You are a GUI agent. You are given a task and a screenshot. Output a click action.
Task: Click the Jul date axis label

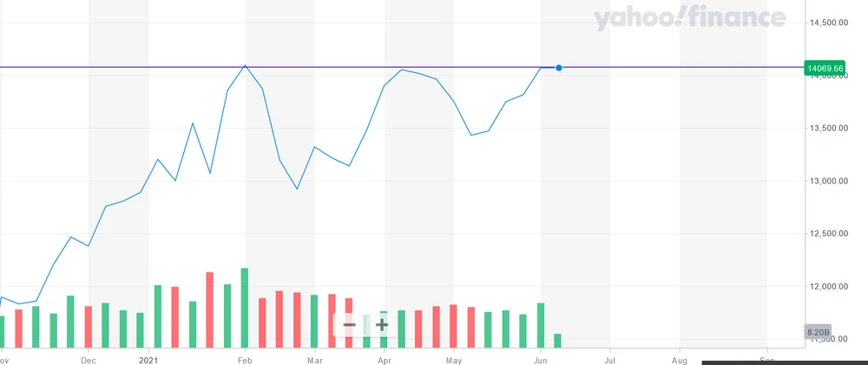(610, 358)
